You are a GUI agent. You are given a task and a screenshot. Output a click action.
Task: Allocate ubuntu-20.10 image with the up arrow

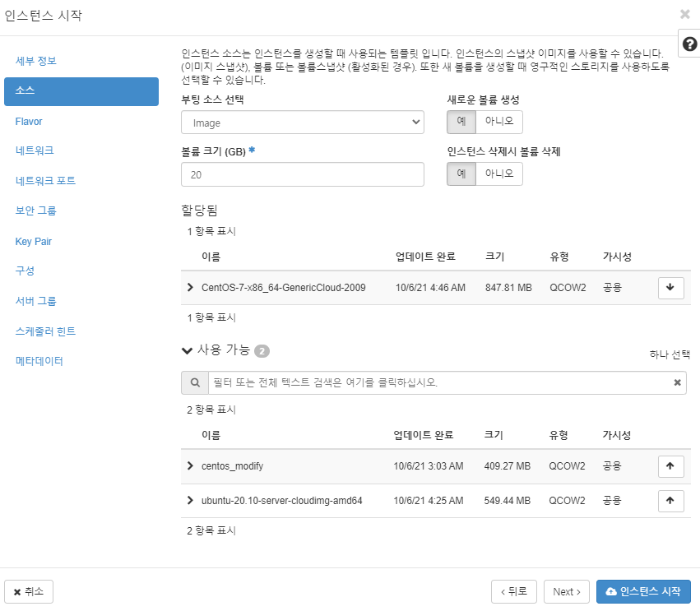click(x=670, y=501)
